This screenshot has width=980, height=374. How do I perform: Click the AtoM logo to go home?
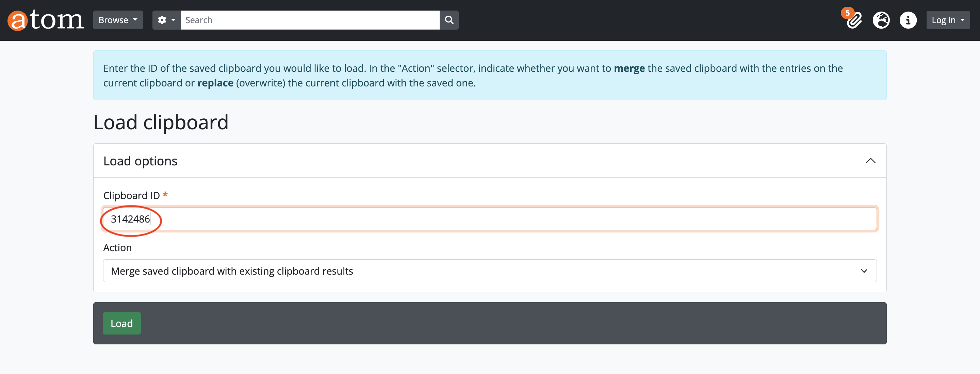pyautogui.click(x=46, y=20)
